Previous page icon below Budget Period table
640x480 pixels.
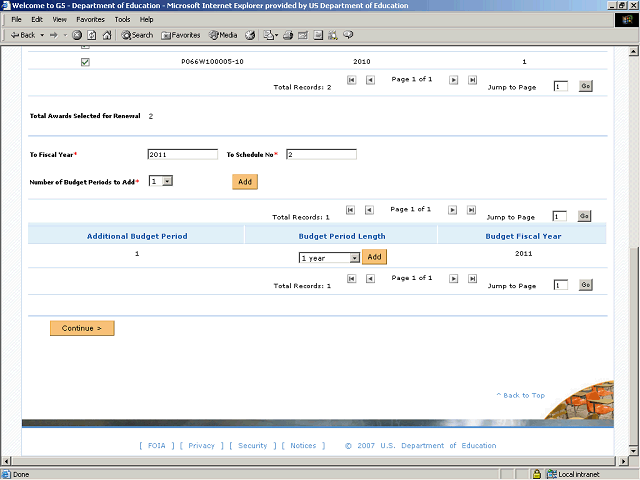pos(370,278)
